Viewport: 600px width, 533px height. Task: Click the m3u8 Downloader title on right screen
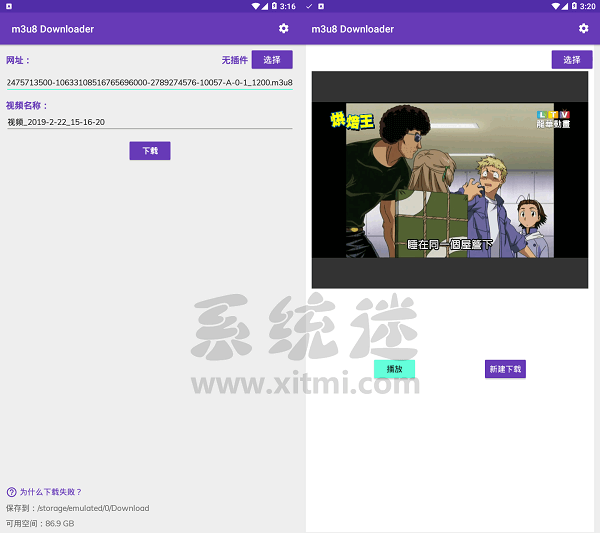point(353,29)
